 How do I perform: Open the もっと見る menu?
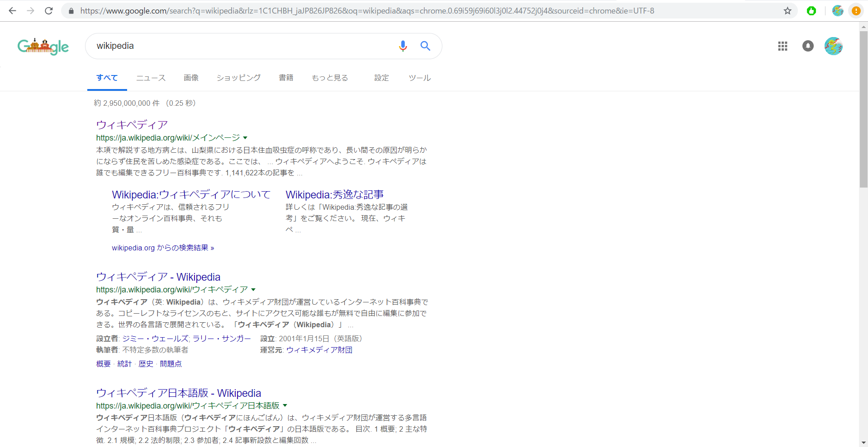(330, 78)
